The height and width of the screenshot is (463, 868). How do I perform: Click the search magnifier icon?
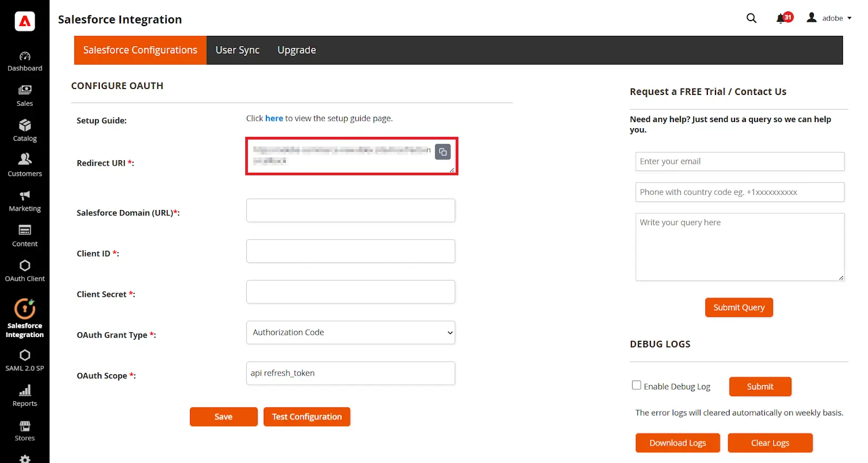[x=751, y=18]
